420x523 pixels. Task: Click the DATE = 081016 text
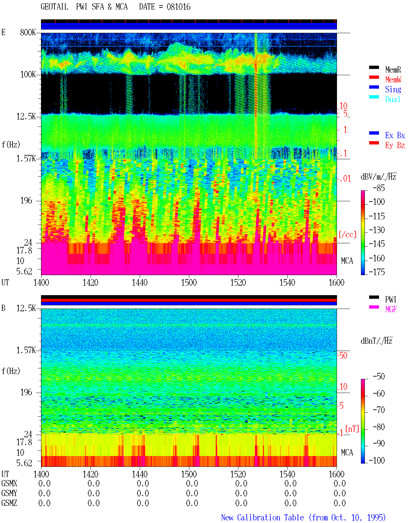(x=165, y=7)
